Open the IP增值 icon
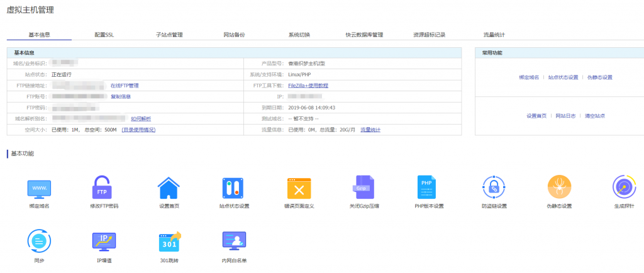 tap(104, 242)
